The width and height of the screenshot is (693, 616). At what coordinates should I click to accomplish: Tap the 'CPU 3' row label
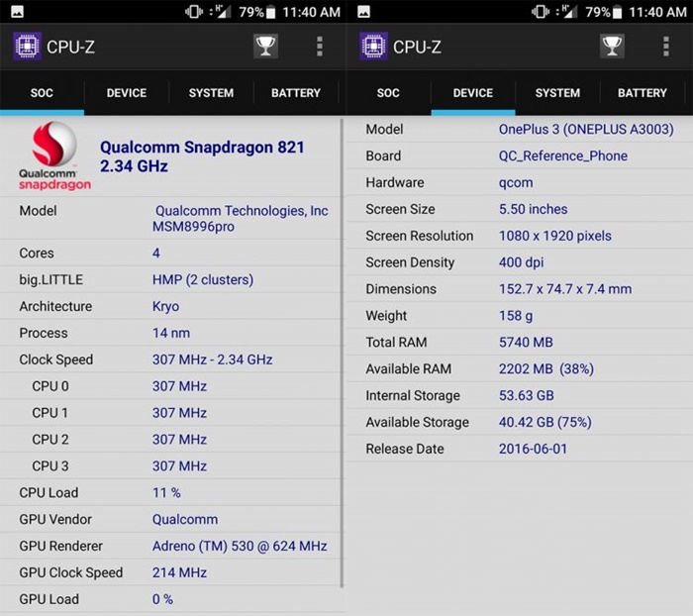click(x=50, y=465)
